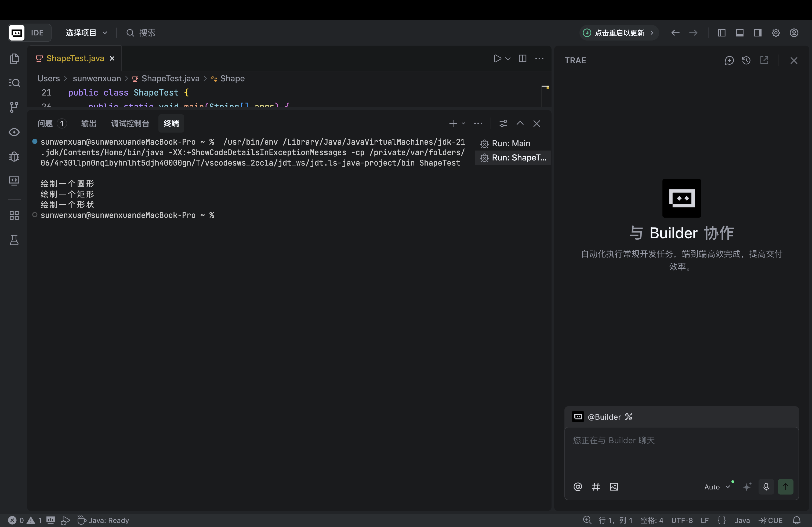Start a new chat in TRAE panel
The width and height of the screenshot is (812, 527).
click(729, 61)
